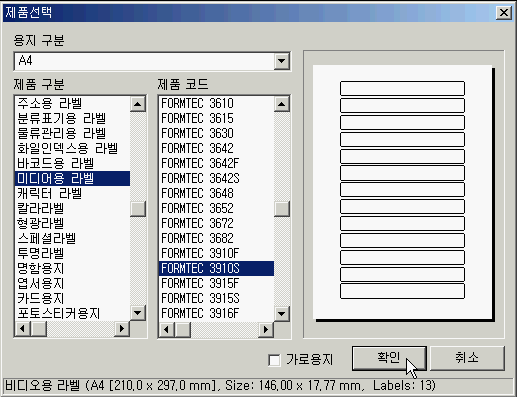This screenshot has width=517, height=397.
Task: Select 카드용지 category
Action: [72, 298]
